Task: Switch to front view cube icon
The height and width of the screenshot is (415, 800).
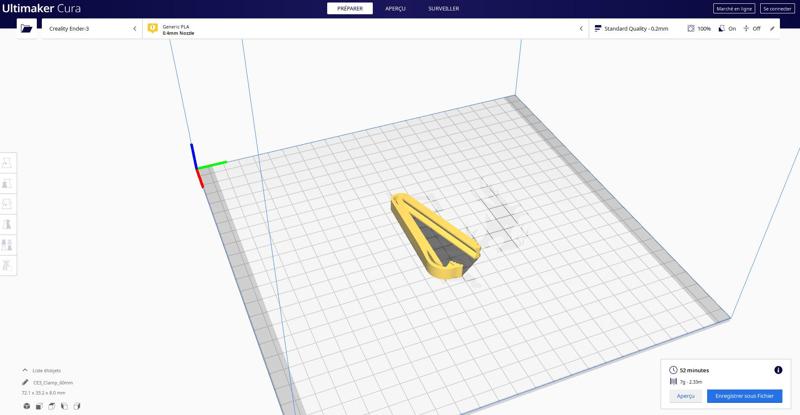Action: pos(39,406)
